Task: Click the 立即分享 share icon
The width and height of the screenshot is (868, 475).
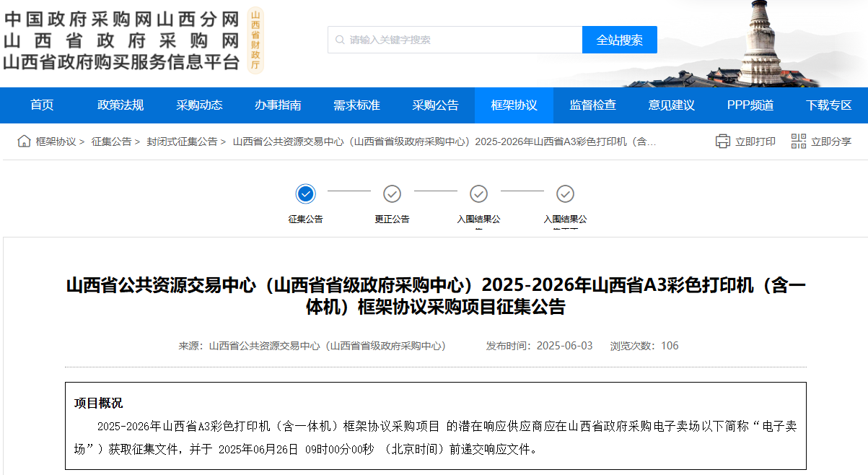Action: (x=798, y=141)
